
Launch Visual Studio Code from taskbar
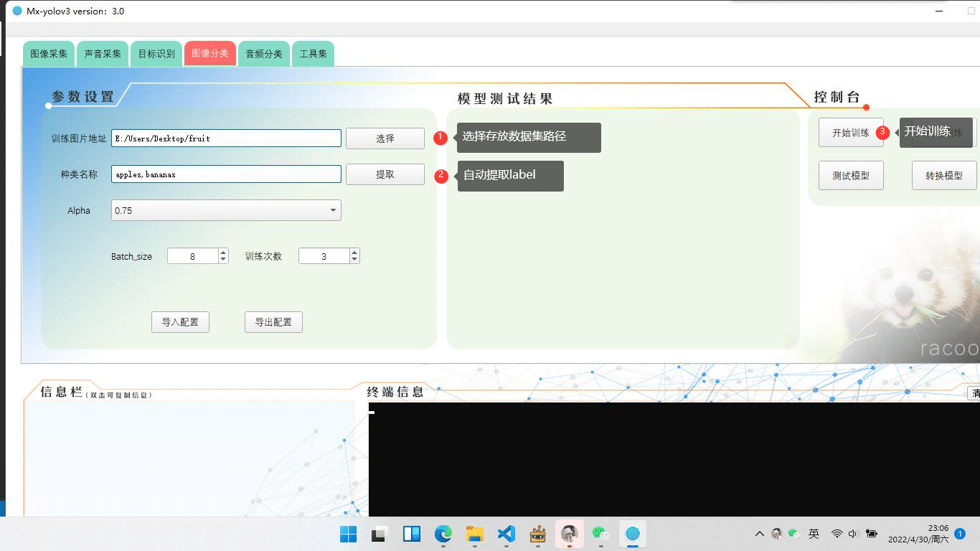click(507, 534)
